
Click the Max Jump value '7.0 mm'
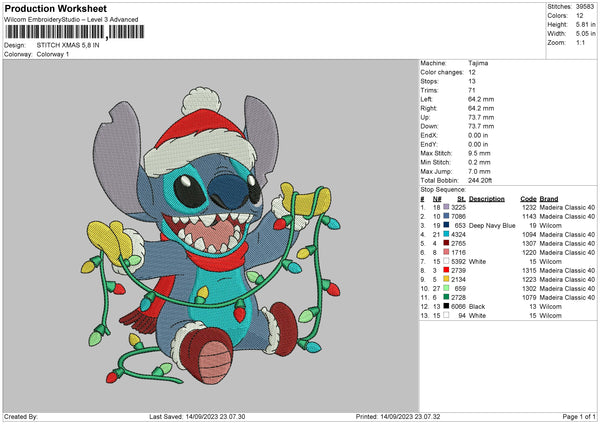(479, 171)
